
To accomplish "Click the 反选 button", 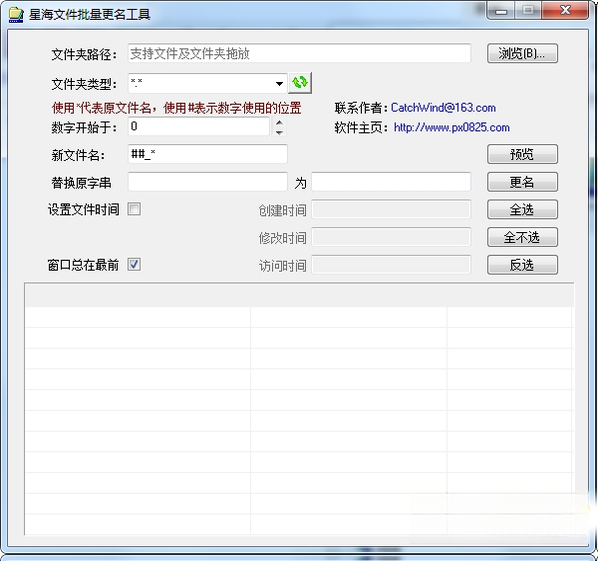I will click(x=522, y=265).
